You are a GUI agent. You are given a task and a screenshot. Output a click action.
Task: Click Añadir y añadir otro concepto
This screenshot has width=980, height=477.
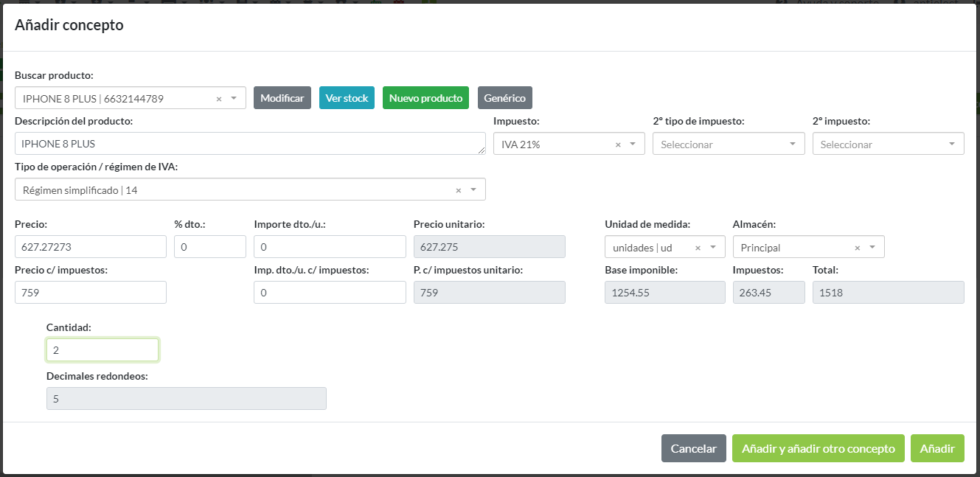pos(818,448)
